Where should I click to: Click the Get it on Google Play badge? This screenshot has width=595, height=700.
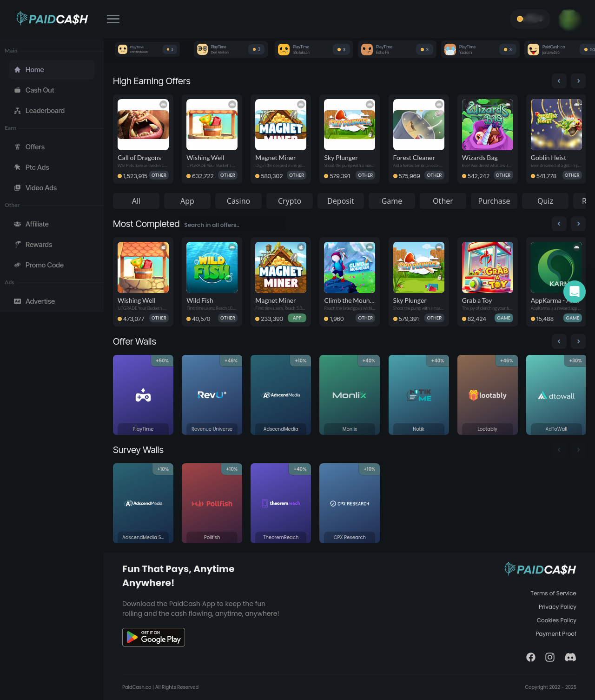pyautogui.click(x=153, y=637)
